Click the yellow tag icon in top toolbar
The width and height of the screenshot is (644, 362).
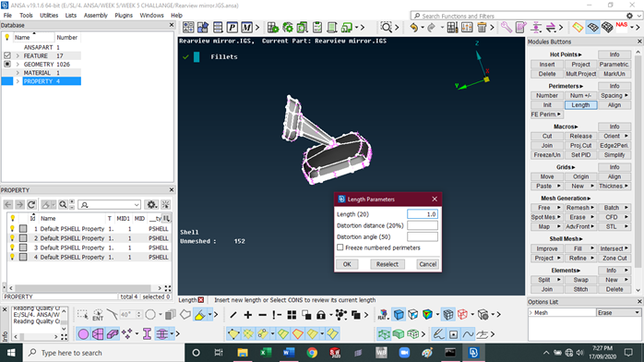click(x=578, y=28)
